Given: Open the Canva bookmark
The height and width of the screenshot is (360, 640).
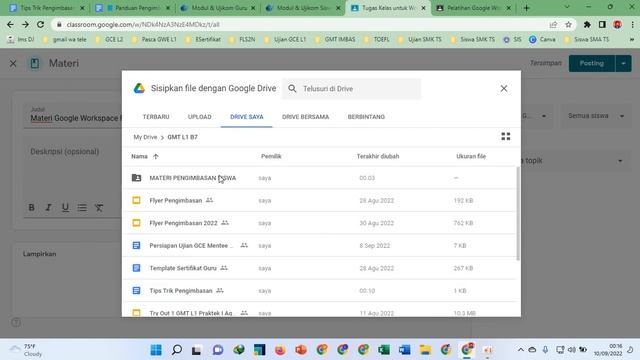Looking at the screenshot, I should click(542, 39).
